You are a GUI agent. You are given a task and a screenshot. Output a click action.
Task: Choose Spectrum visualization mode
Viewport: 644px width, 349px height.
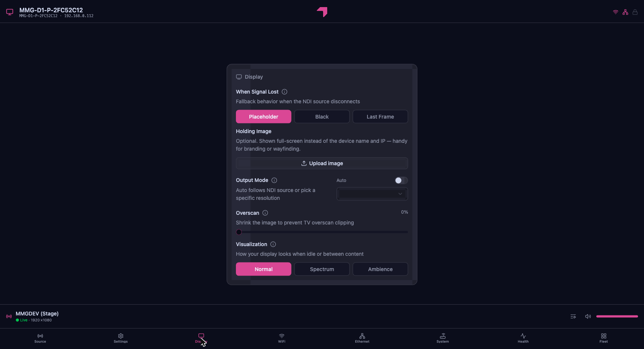point(322,269)
